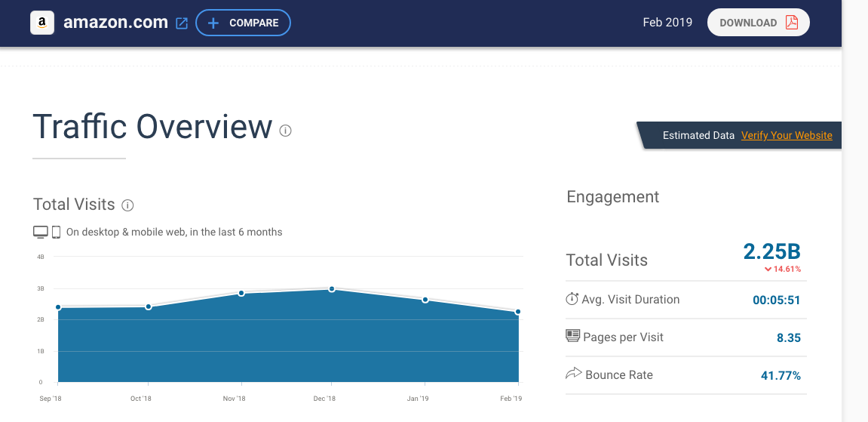Click the Compare button
This screenshot has height=422, width=868.
tap(243, 23)
